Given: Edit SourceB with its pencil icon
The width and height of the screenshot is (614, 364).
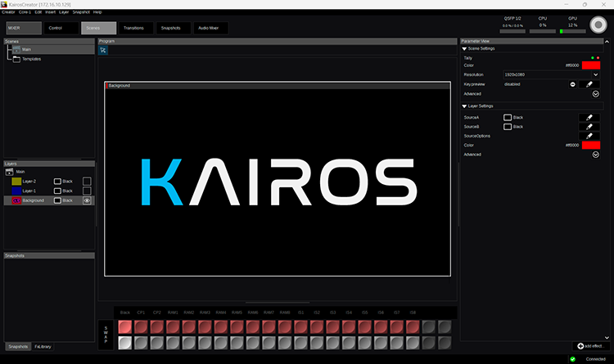Looking at the screenshot, I should click(x=589, y=127).
